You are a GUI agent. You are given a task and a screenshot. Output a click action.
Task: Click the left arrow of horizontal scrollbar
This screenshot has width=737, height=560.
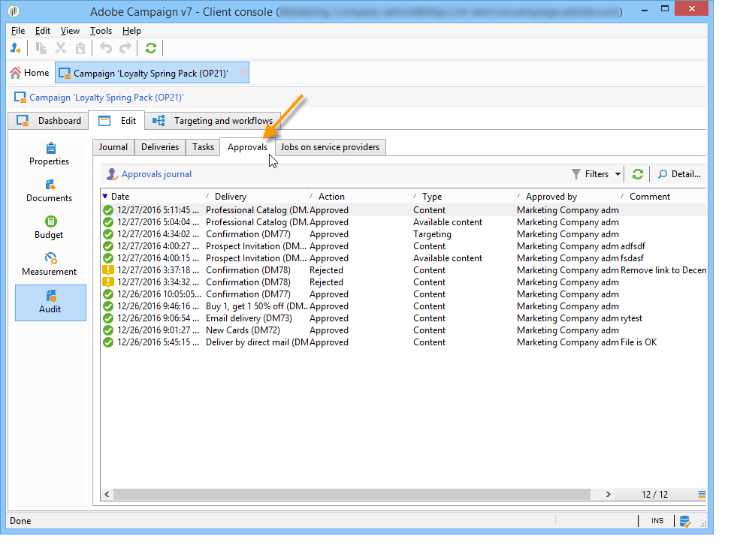[107, 494]
